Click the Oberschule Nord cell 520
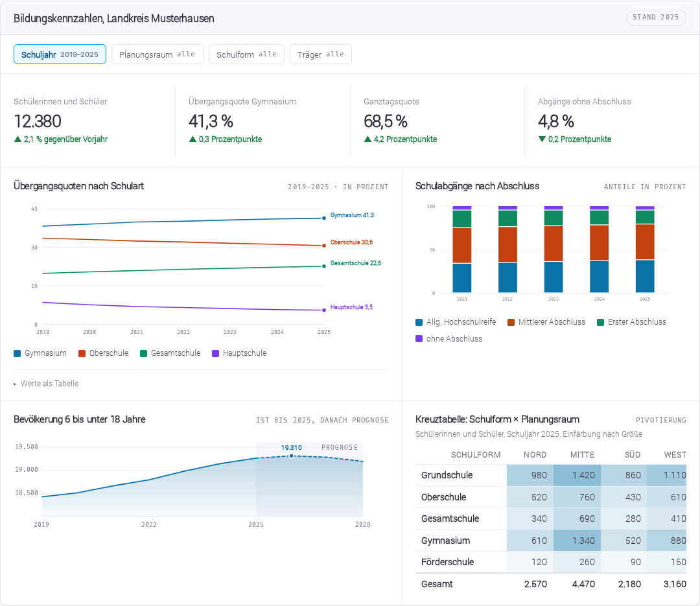The image size is (700, 606). point(530,497)
